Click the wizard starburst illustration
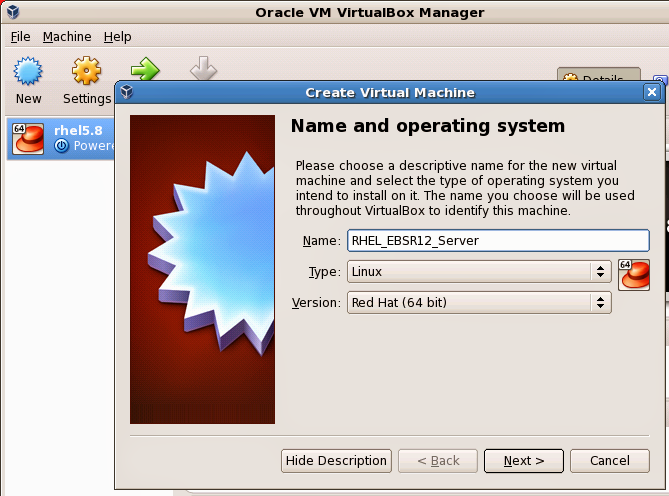This screenshot has width=669, height=496. coord(202,269)
